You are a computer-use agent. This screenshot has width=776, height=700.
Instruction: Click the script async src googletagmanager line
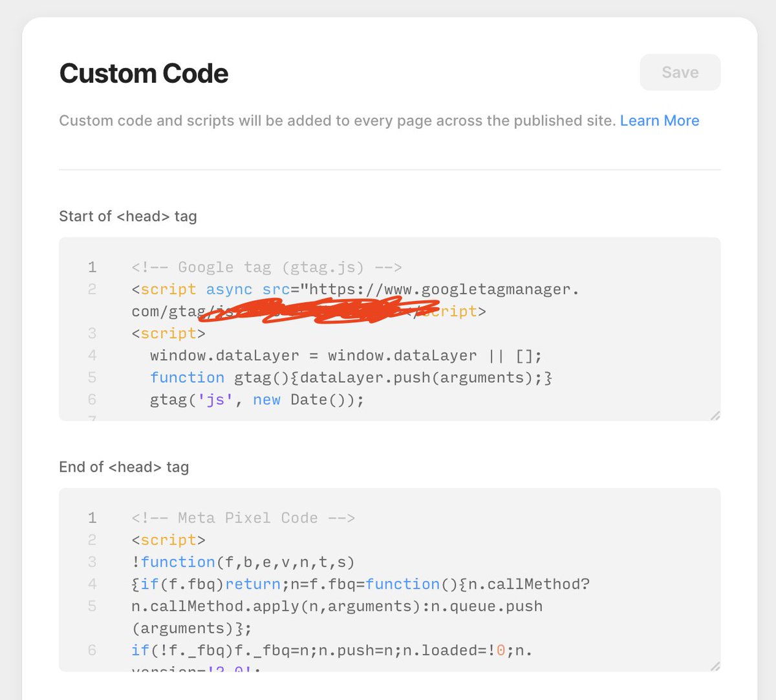355,289
